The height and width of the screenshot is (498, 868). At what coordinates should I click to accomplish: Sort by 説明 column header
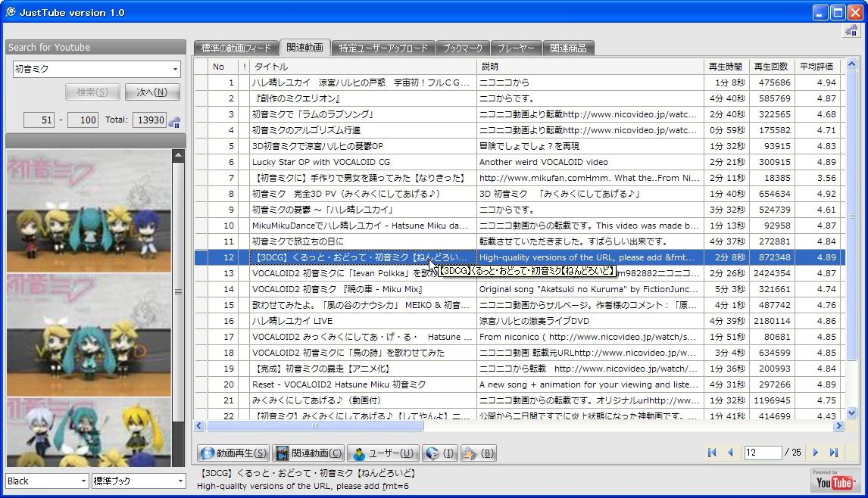[589, 67]
